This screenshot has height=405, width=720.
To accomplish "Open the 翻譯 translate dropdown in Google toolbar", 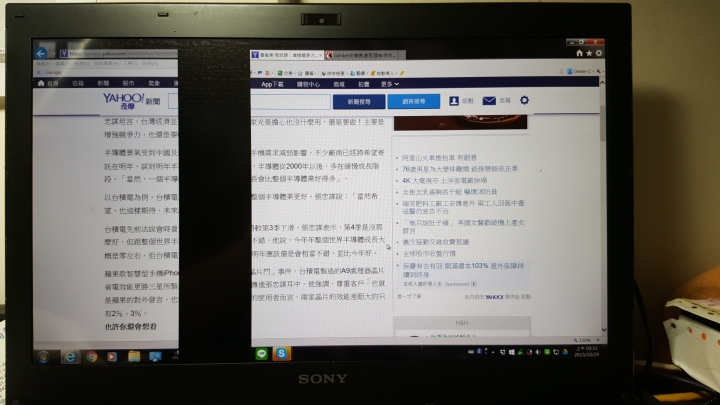I will point(358,73).
